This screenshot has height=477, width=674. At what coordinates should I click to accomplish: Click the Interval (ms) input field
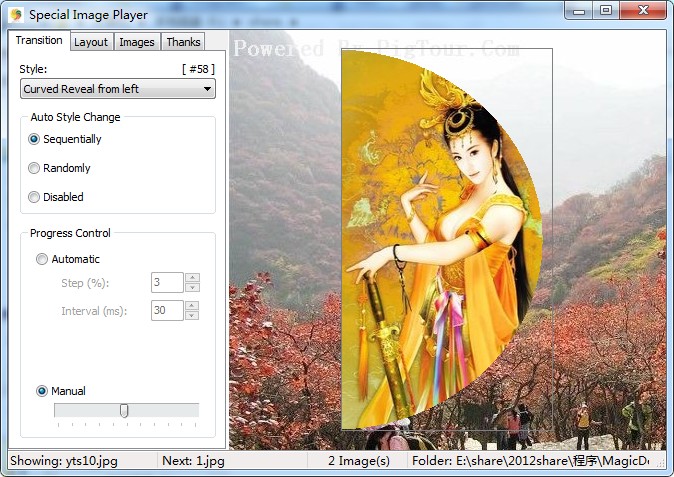point(167,310)
